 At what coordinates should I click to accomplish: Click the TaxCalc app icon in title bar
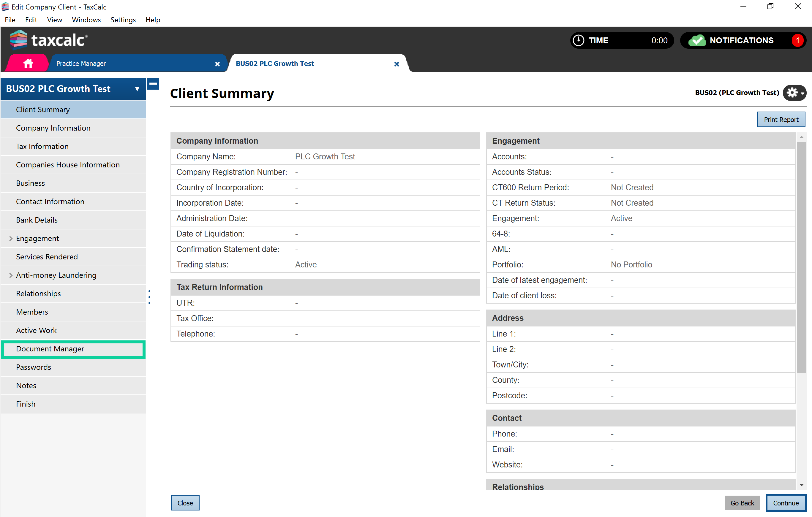pos(5,7)
